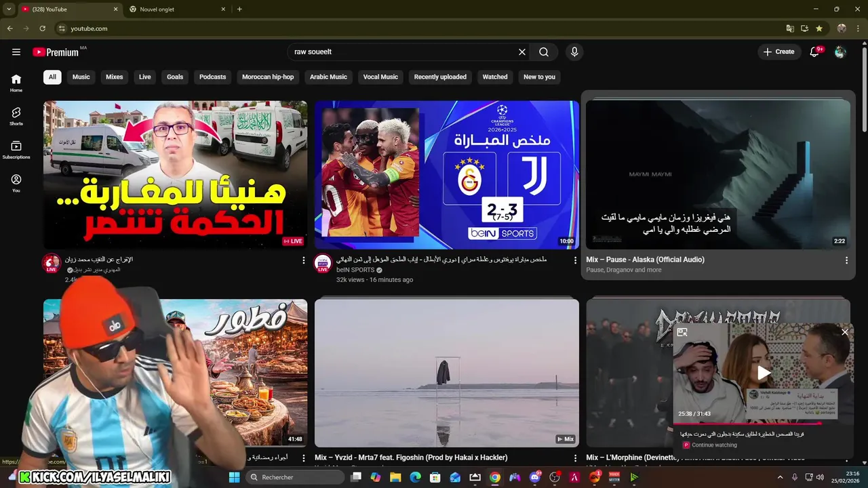
Task: Open Mix – Pause - Alaska (Official Audio) title
Action: (x=646, y=260)
